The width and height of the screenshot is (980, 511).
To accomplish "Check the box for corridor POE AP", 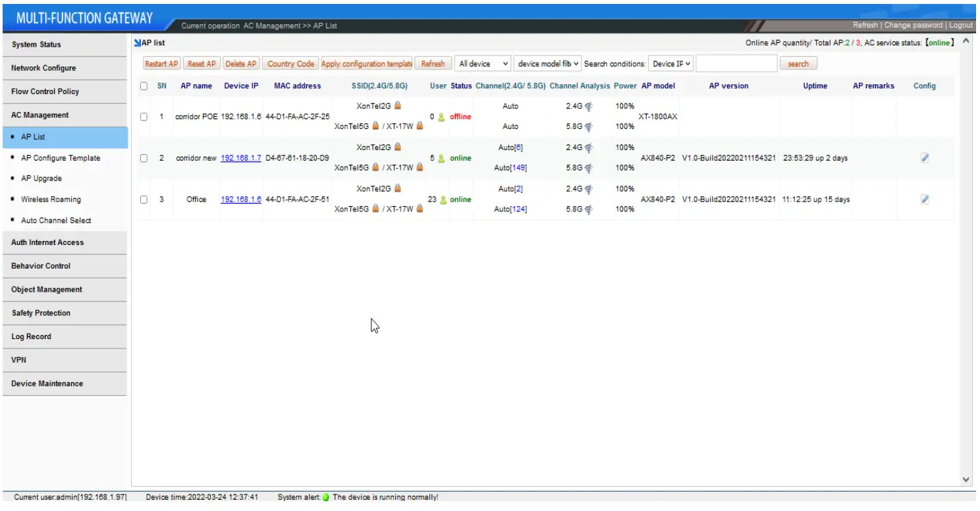I will (144, 117).
